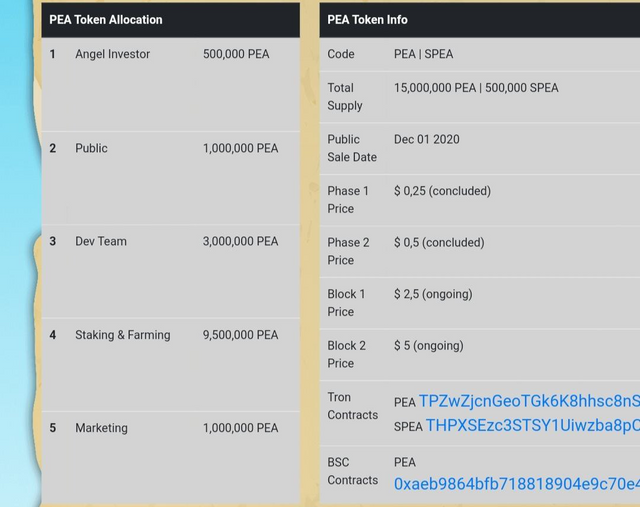Screen dimensions: 640x507
Task: Click the 'Tron Contracts' row label
Action: [353, 406]
